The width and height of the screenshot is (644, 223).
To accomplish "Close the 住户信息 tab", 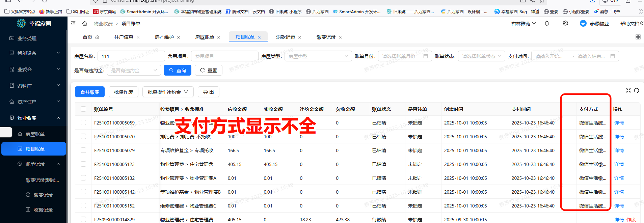I will 138,37.
